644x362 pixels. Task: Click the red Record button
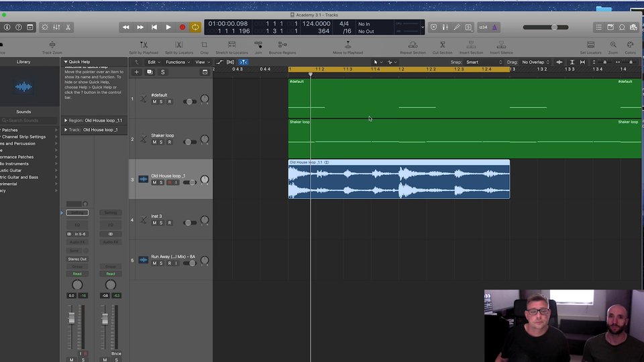182,27
